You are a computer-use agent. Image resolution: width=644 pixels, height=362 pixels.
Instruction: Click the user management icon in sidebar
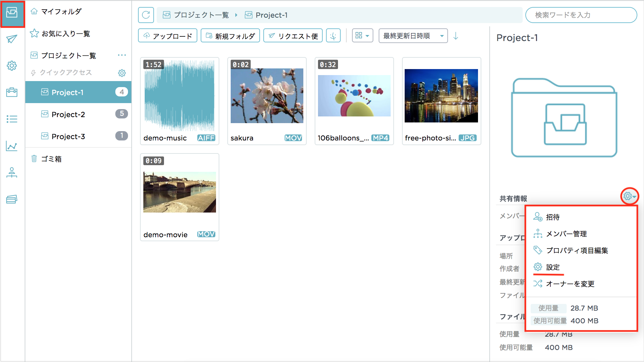pyautogui.click(x=12, y=172)
